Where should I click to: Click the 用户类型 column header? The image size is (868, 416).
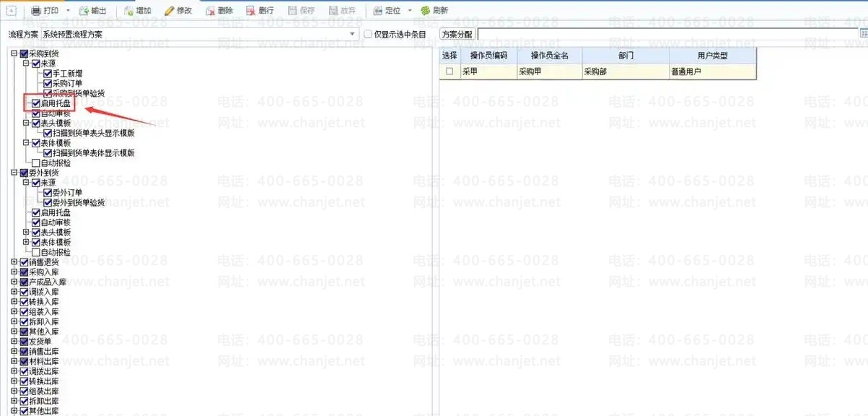pyautogui.click(x=712, y=55)
